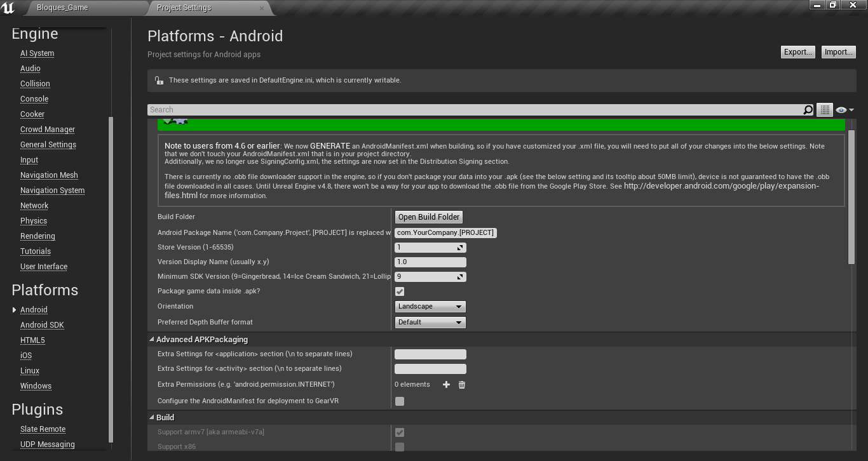Open Console settings
Screen dimensions: 868x461
34,99
